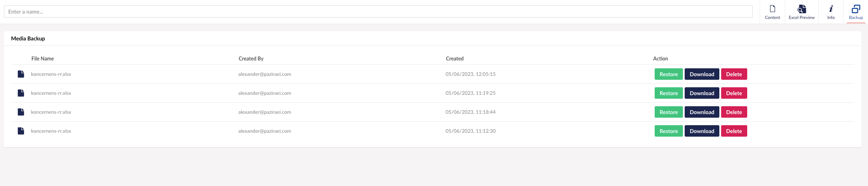Delete the 12:05:15 backup

pos(734,74)
